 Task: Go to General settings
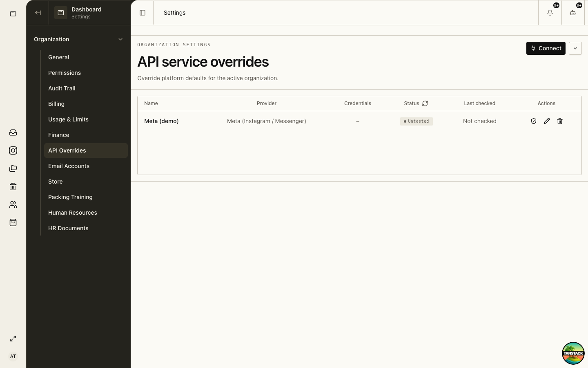coord(86,57)
